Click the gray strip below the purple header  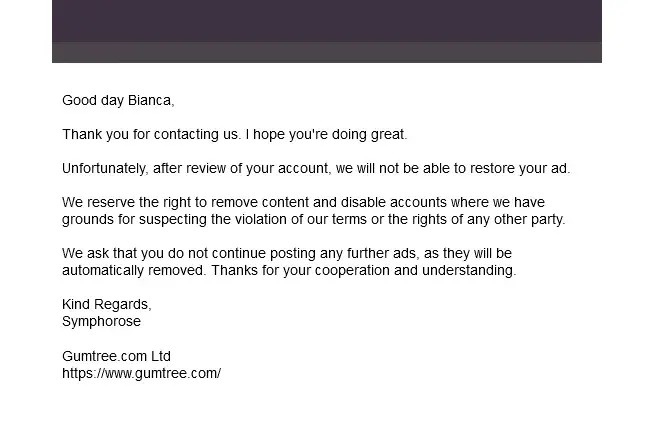pyautogui.click(x=326, y=53)
